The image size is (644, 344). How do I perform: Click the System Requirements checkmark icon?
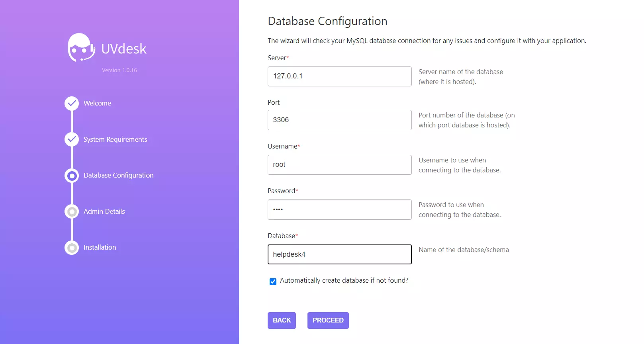pyautogui.click(x=72, y=139)
